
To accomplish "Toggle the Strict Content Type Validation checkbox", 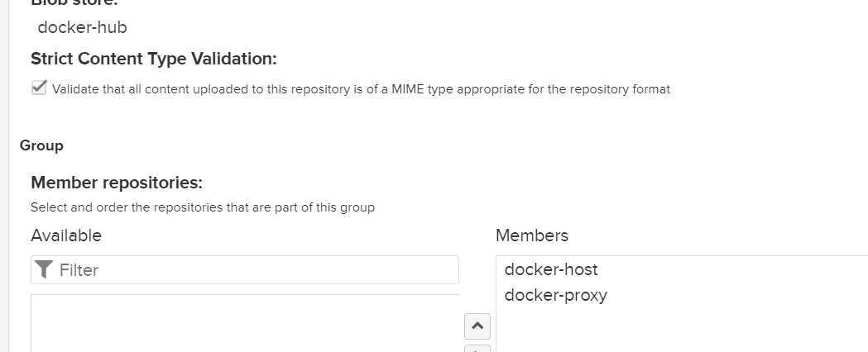I will coord(39,88).
